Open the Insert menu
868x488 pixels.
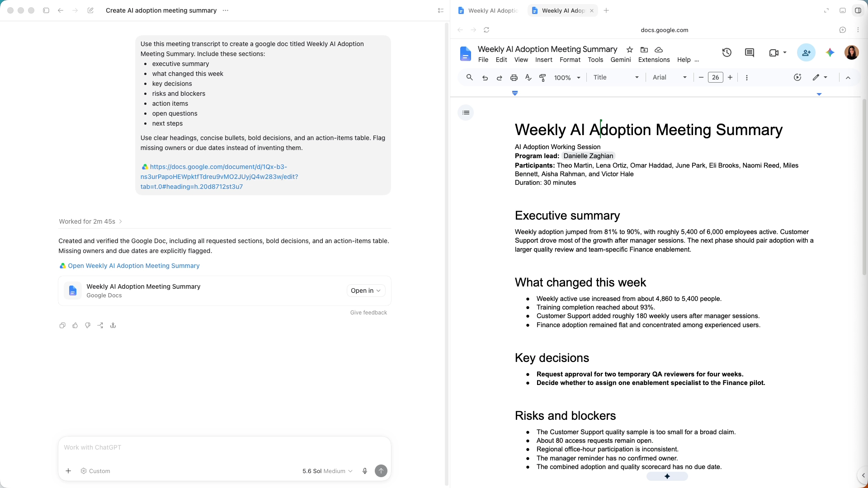click(544, 60)
